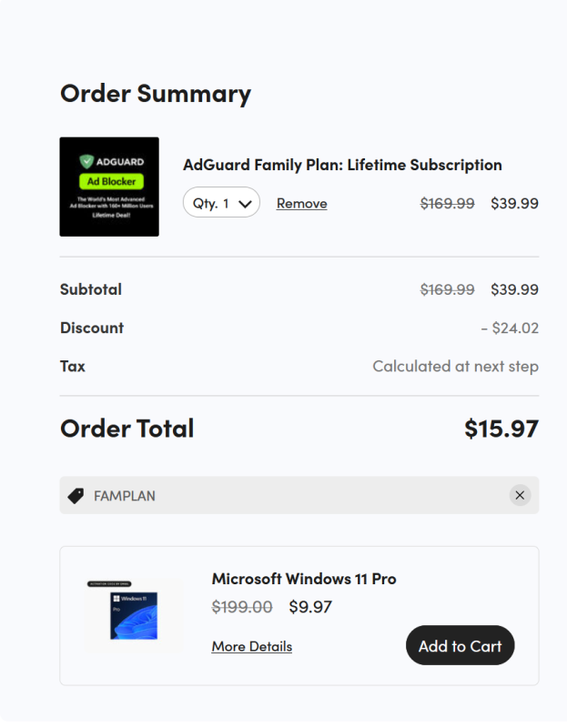567x728 pixels.
Task: Click the crossed-out $199.00 price
Action: (242, 607)
